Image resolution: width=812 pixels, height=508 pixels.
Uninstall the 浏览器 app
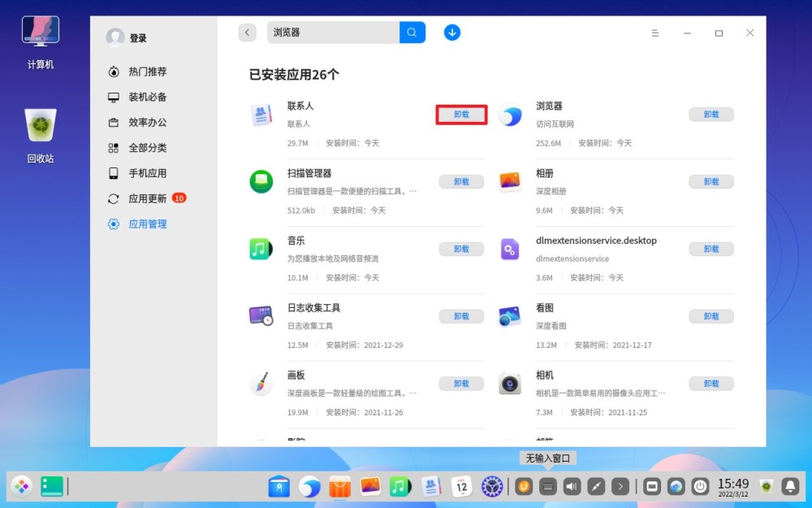[711, 115]
